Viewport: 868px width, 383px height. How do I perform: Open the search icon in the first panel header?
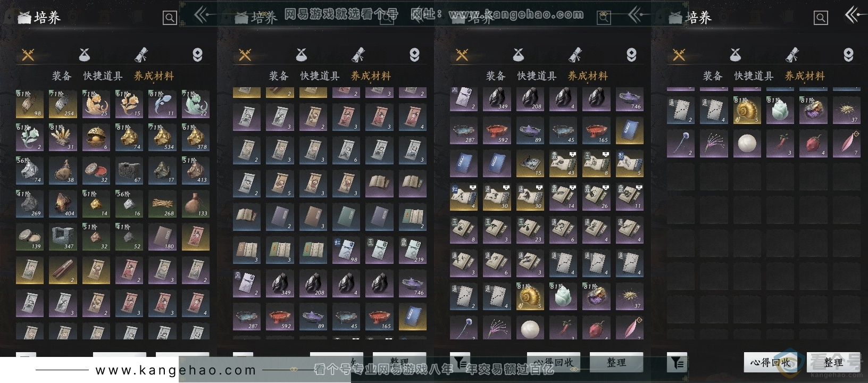pyautogui.click(x=170, y=18)
